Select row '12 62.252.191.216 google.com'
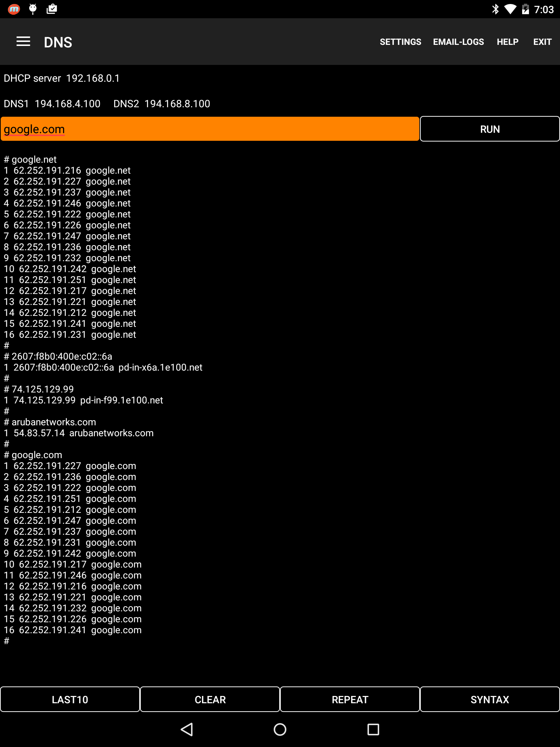The image size is (560, 747). click(x=73, y=586)
